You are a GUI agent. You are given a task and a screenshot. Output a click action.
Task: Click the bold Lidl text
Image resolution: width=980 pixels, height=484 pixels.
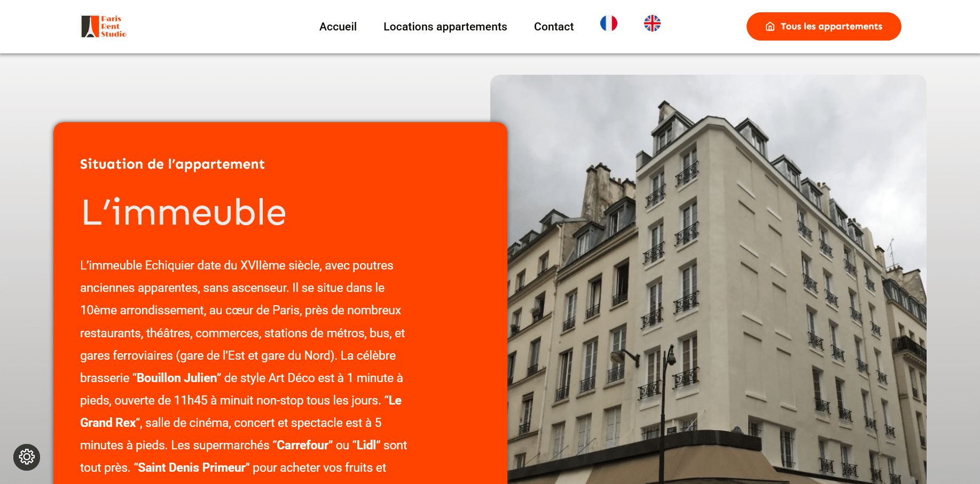(x=366, y=445)
